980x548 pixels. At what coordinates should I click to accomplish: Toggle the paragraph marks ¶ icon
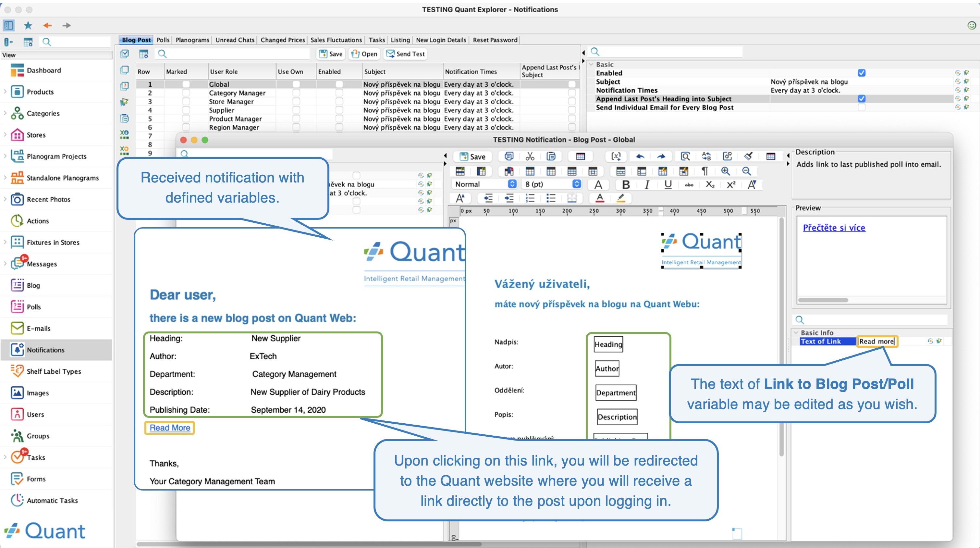point(704,171)
